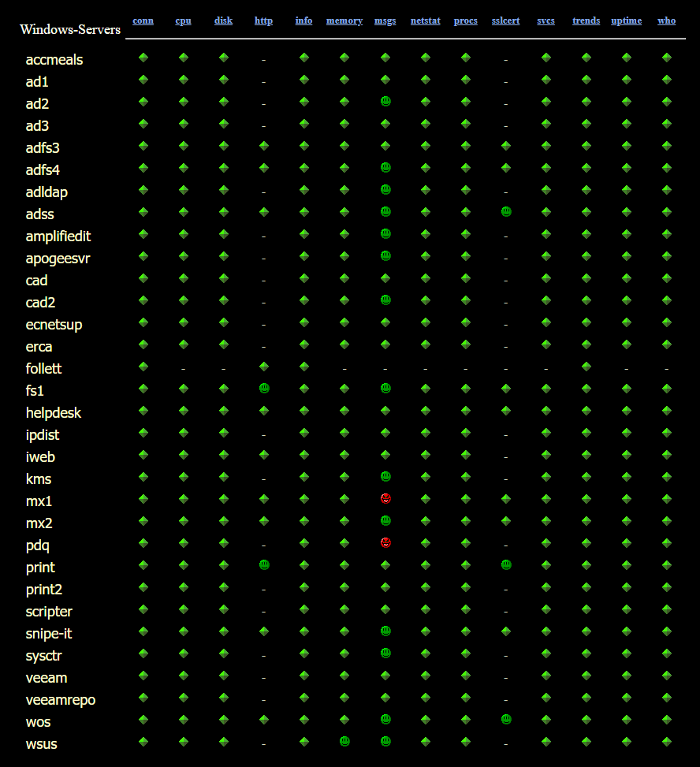Click mx2's msgs status icon
The width and height of the screenshot is (700, 767).
[x=385, y=521]
